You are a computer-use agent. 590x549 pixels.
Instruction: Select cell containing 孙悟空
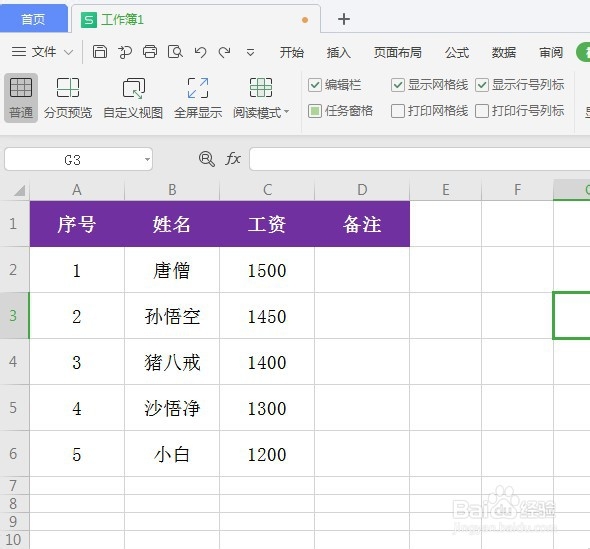[172, 316]
